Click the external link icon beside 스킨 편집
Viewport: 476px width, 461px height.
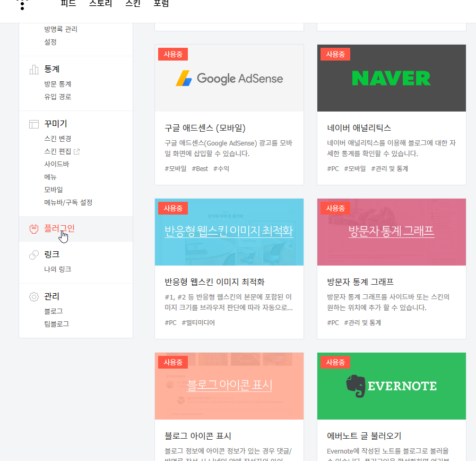point(76,151)
